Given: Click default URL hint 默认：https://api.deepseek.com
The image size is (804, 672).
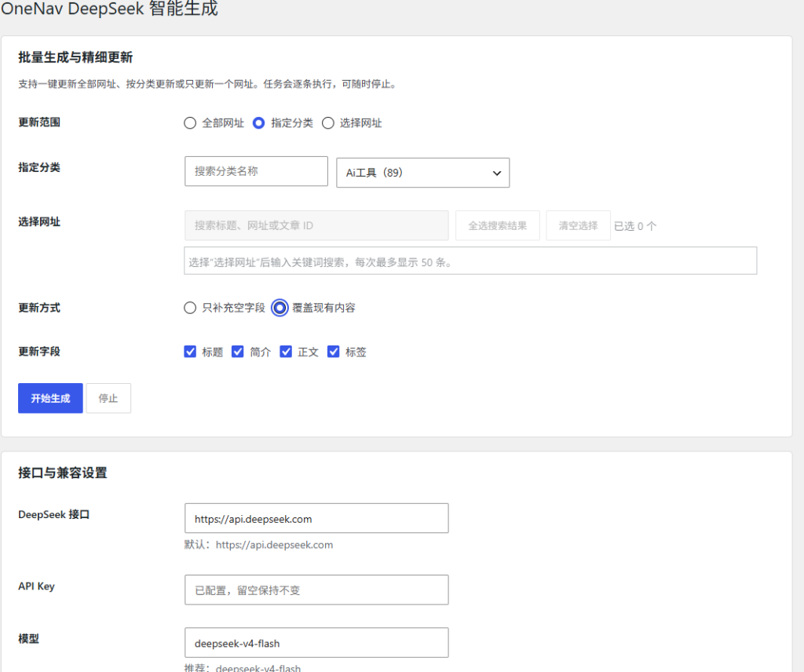Looking at the screenshot, I should [x=258, y=545].
